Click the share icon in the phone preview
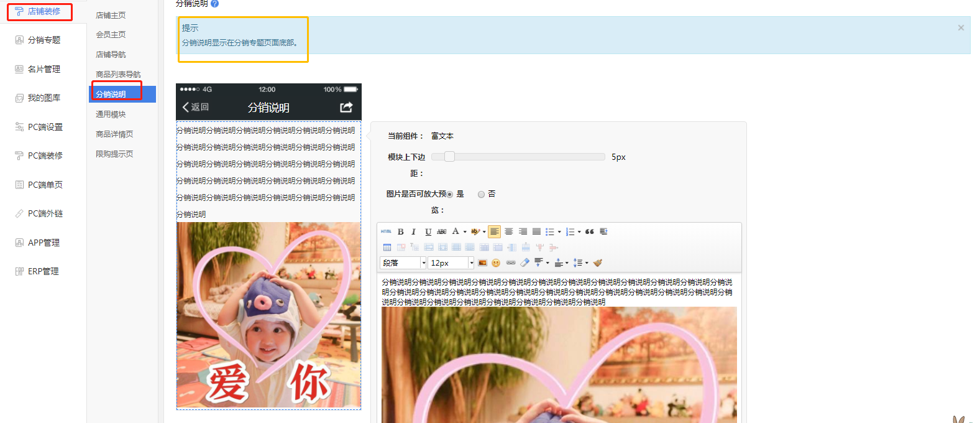The width and height of the screenshot is (980, 423). pos(346,108)
